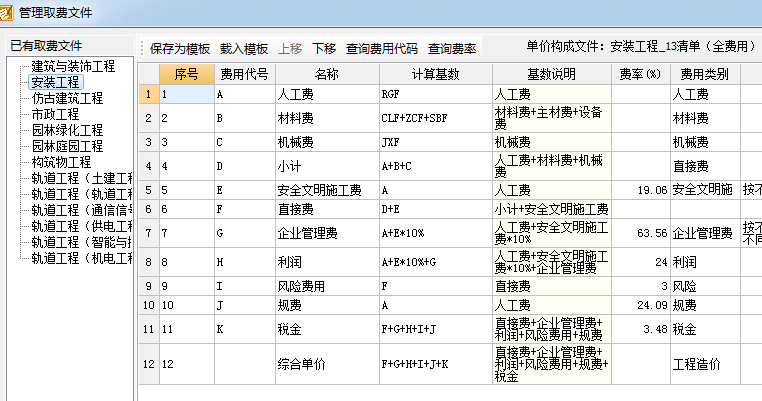762x401 pixels.
Task: Click 保存为模板 toolbar button
Action: 180,49
